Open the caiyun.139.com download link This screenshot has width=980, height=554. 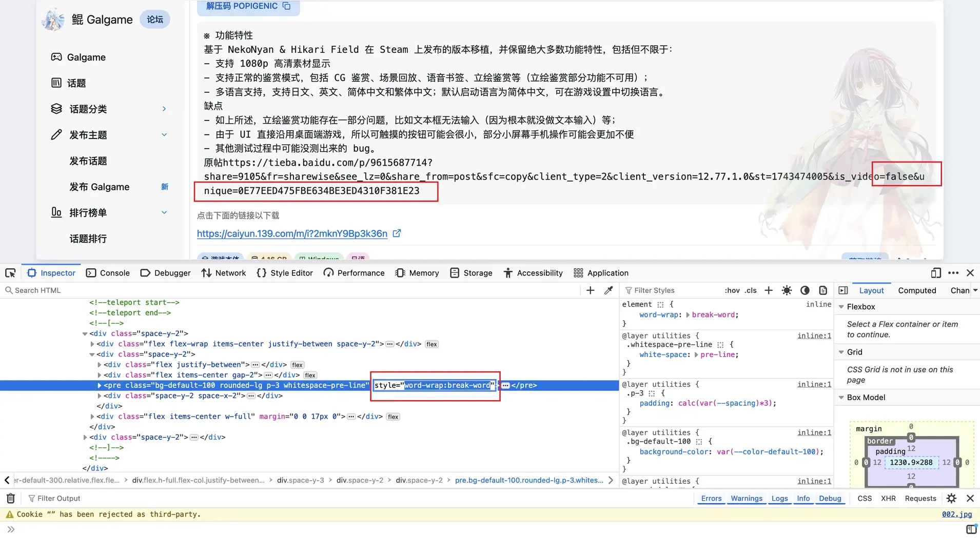292,233
